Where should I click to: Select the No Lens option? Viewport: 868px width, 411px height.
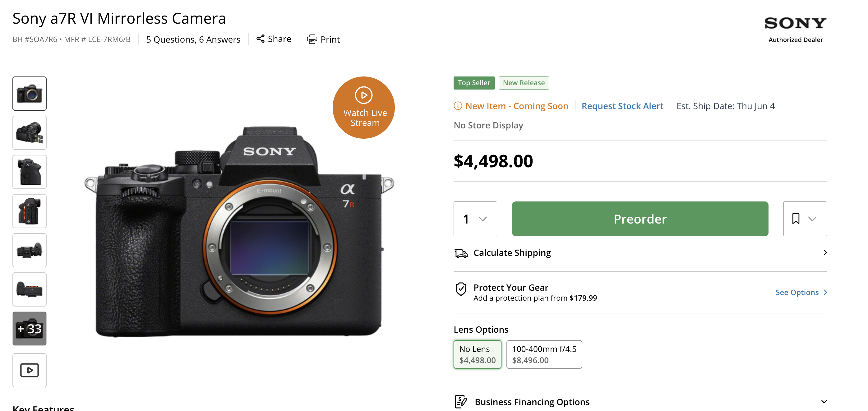(x=477, y=354)
